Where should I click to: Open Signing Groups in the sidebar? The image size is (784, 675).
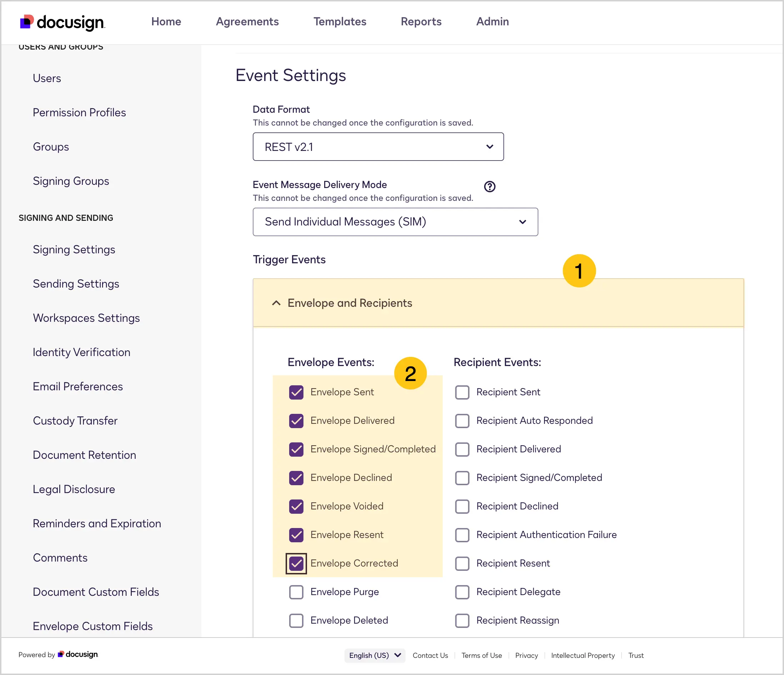point(71,181)
